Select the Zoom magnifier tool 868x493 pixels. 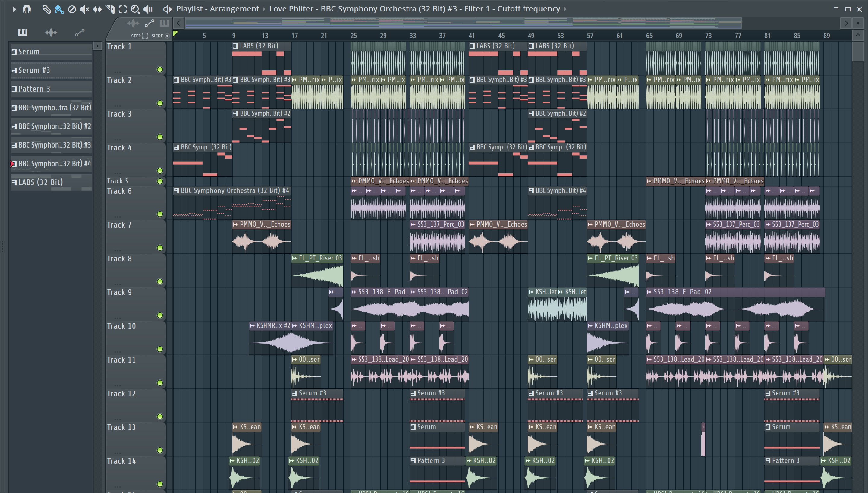click(x=135, y=9)
